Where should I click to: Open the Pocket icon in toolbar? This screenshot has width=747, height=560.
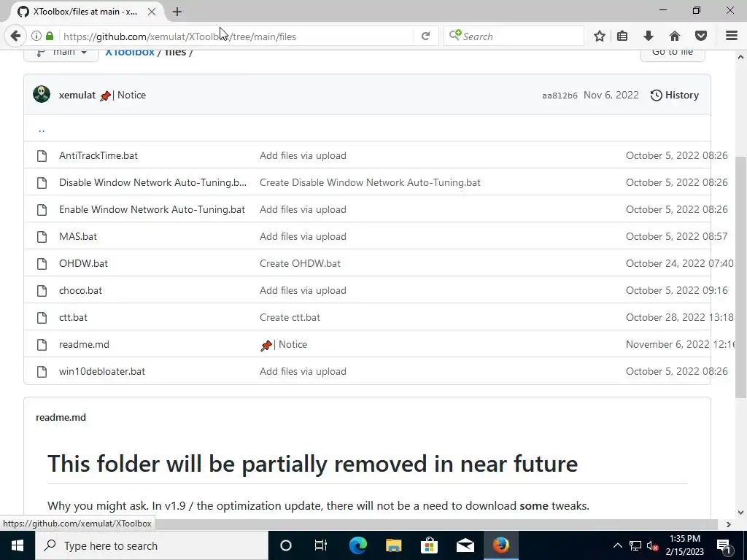701,36
